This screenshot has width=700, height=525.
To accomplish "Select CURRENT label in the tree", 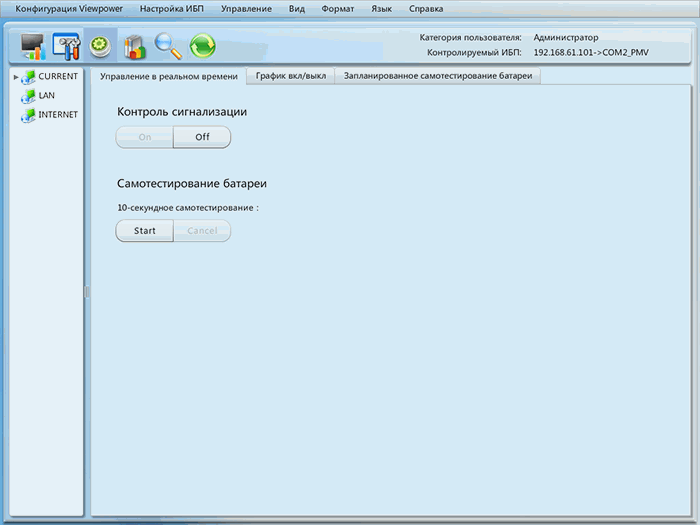I will point(58,76).
